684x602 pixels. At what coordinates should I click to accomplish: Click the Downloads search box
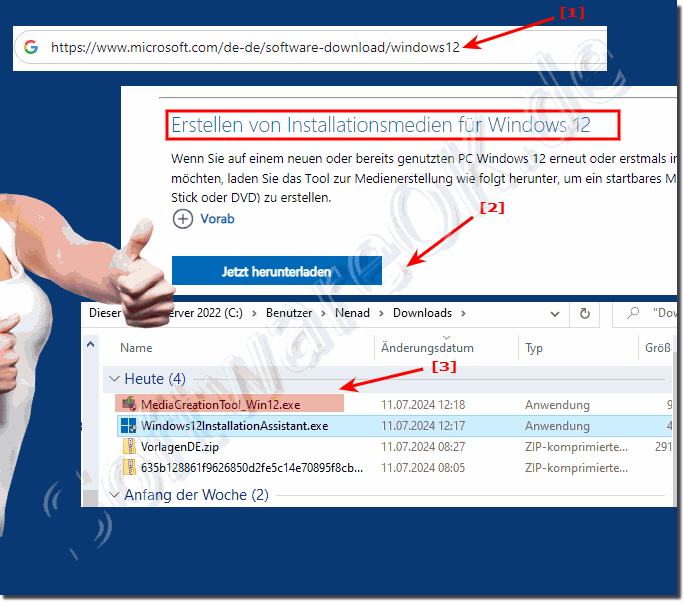coord(645,313)
